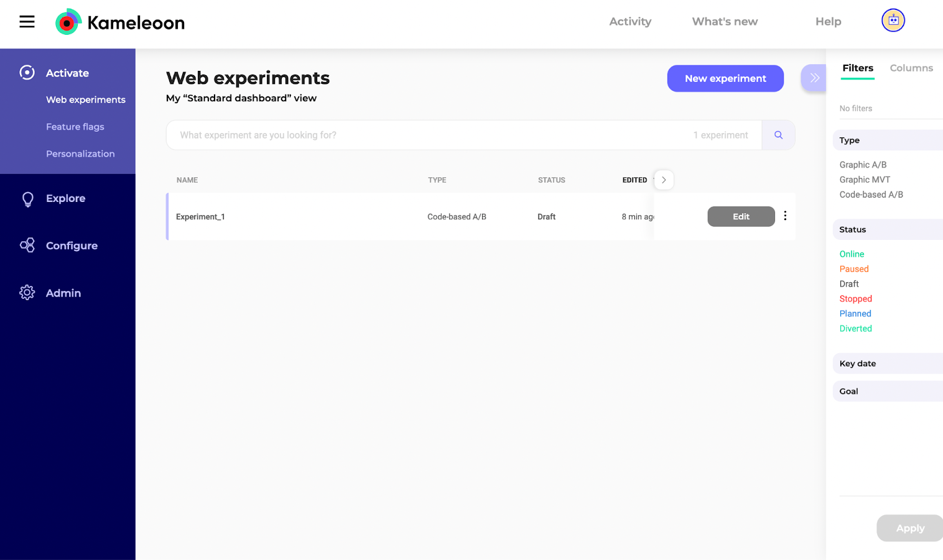Select the Configure section icon
The image size is (943, 560).
(x=27, y=246)
